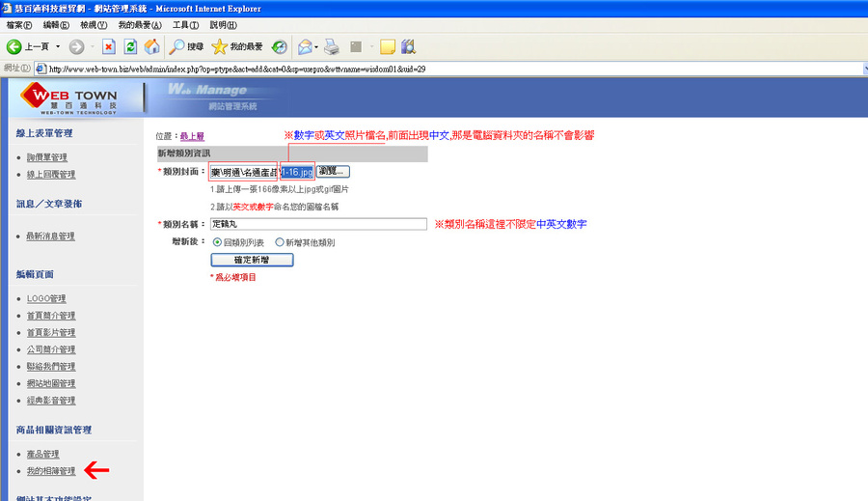Click the 類別名稱 text input field
The image size is (868, 501).
point(318,224)
